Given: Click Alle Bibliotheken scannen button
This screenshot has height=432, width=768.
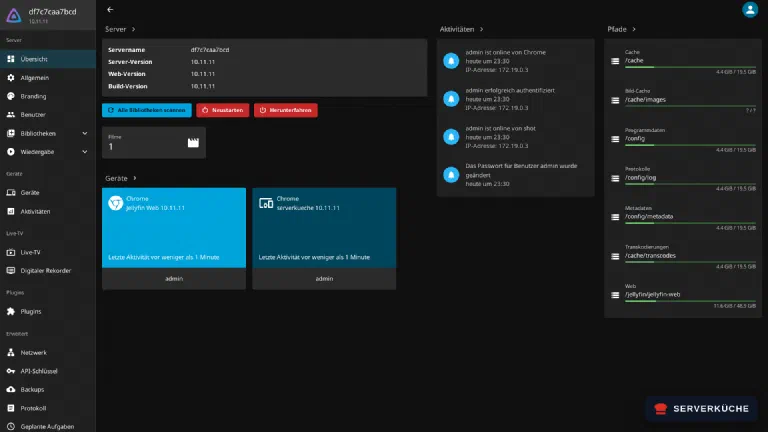Looking at the screenshot, I should (146, 110).
